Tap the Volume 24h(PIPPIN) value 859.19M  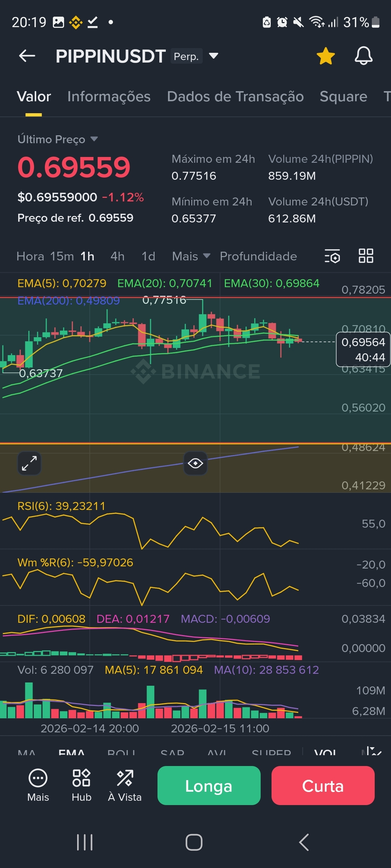click(292, 176)
